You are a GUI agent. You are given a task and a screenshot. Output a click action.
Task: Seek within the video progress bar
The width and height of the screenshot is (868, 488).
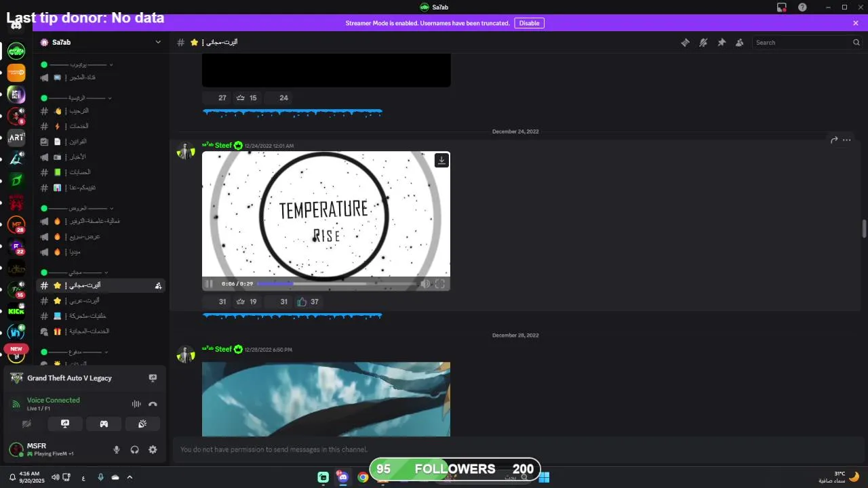337,284
